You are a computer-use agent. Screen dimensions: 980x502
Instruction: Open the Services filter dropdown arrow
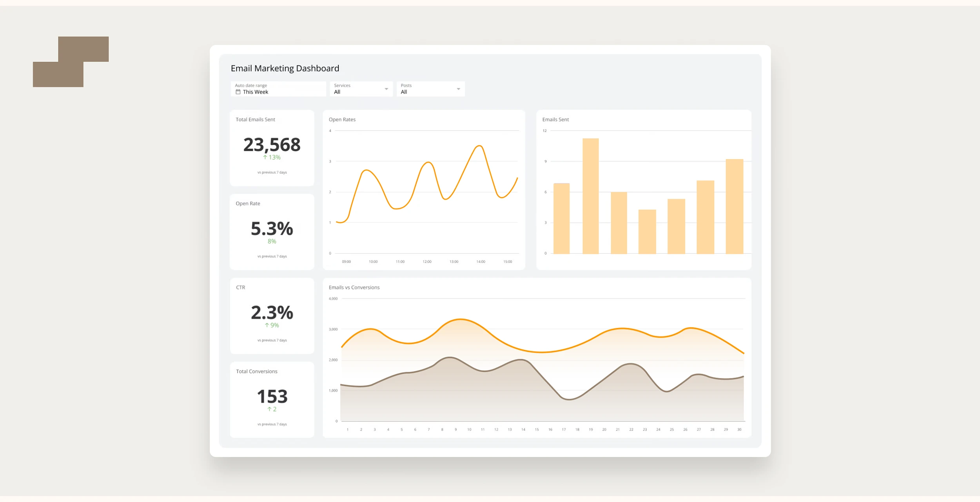click(387, 89)
